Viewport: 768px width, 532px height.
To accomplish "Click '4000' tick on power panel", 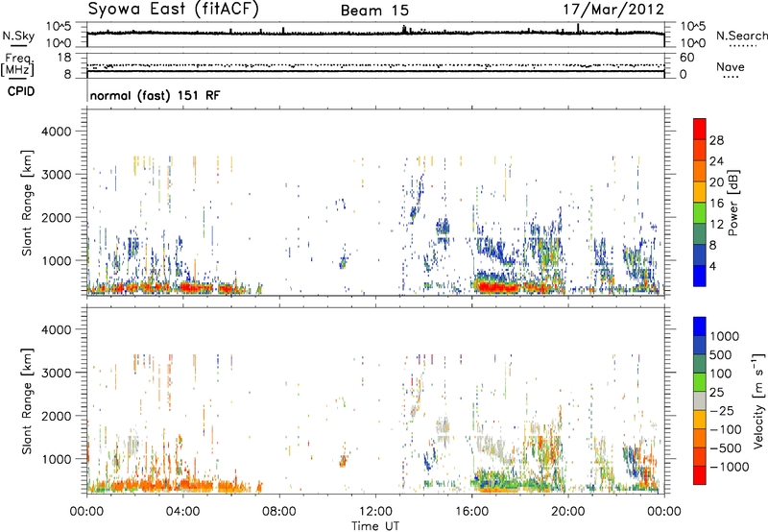I will (56, 132).
